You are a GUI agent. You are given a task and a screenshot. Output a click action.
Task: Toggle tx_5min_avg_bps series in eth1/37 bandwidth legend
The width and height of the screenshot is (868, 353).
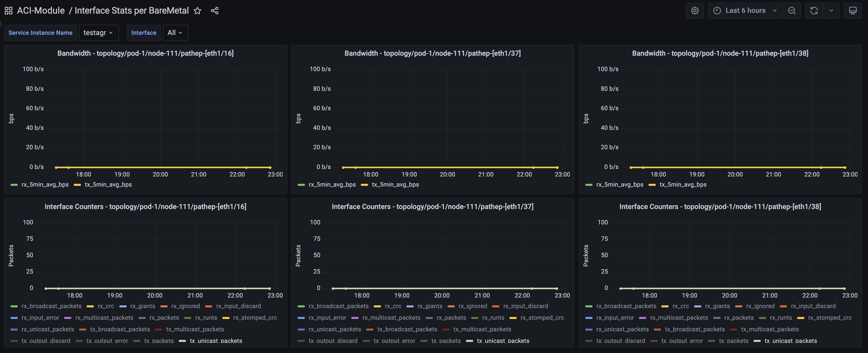[395, 185]
